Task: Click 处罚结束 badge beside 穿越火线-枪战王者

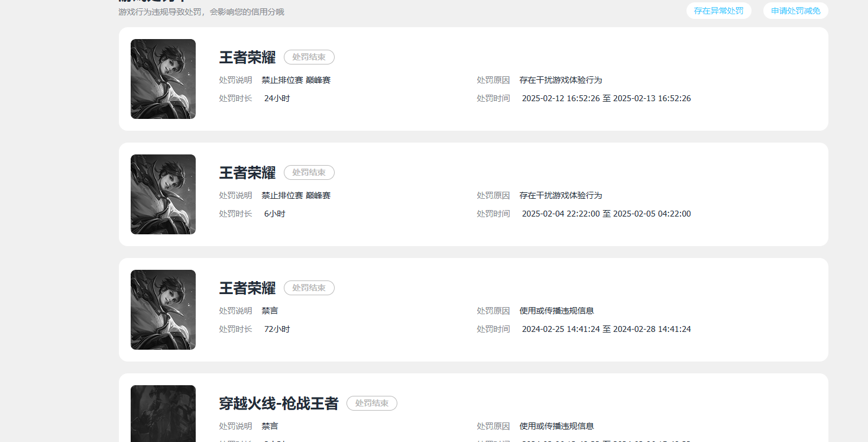Action: (372, 403)
